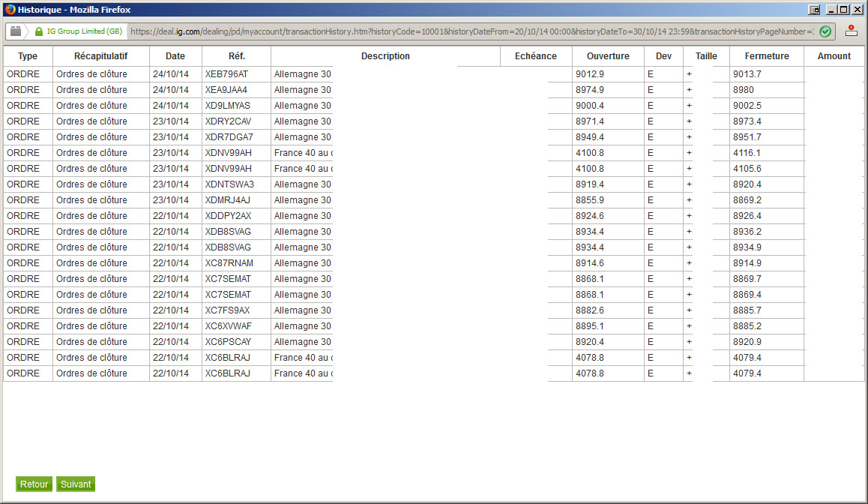Click the Fermeture column header
The width and height of the screenshot is (868, 504).
pyautogui.click(x=767, y=56)
